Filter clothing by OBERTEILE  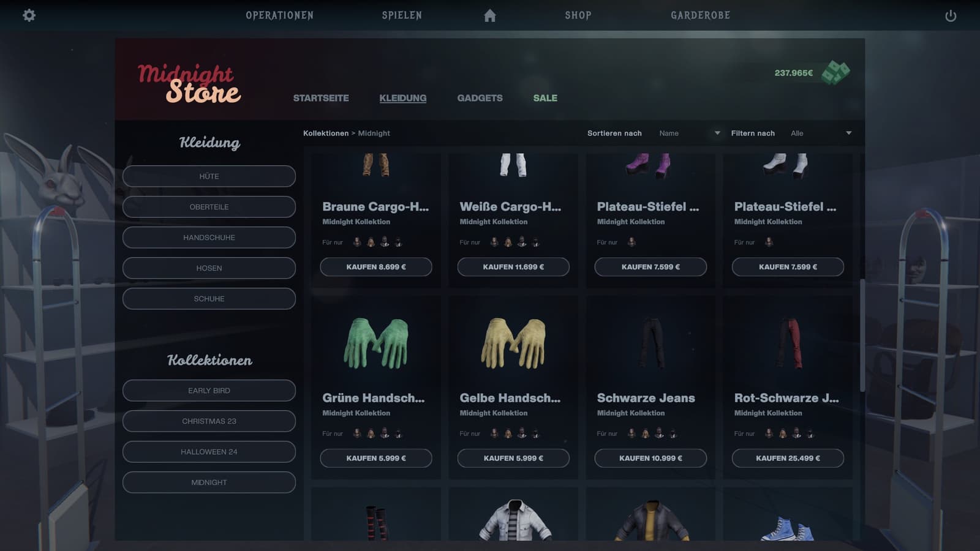[x=209, y=207]
